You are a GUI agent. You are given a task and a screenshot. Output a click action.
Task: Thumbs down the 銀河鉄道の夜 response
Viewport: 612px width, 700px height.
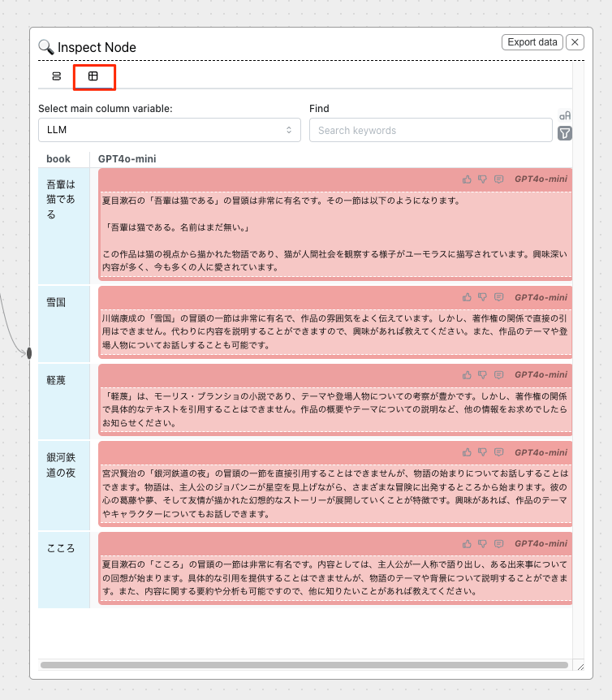482,452
